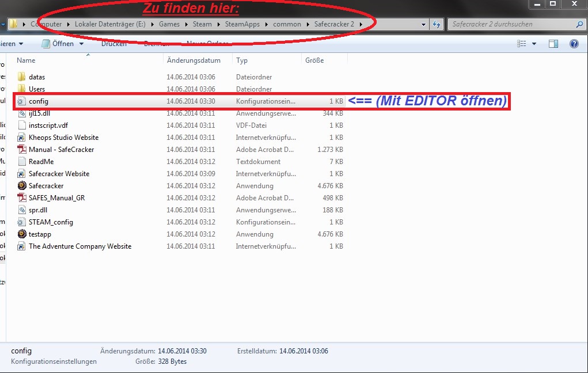Go to SteamApps in the address bar
Image resolution: width=588 pixels, height=373 pixels.
[242, 24]
